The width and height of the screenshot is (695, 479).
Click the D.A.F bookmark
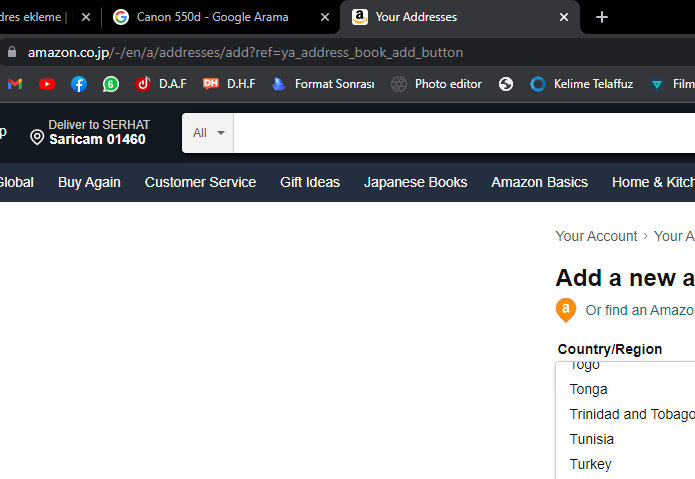tap(161, 84)
